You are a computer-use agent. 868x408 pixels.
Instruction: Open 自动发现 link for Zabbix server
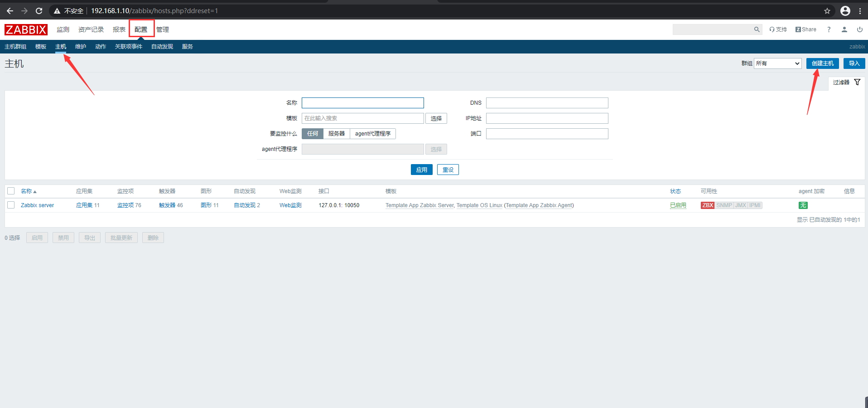[x=245, y=205]
